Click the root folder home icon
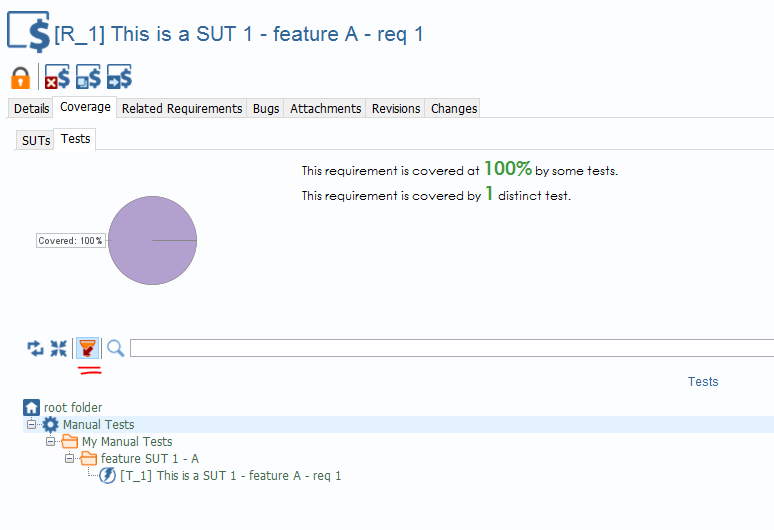This screenshot has width=774, height=530. 32,408
